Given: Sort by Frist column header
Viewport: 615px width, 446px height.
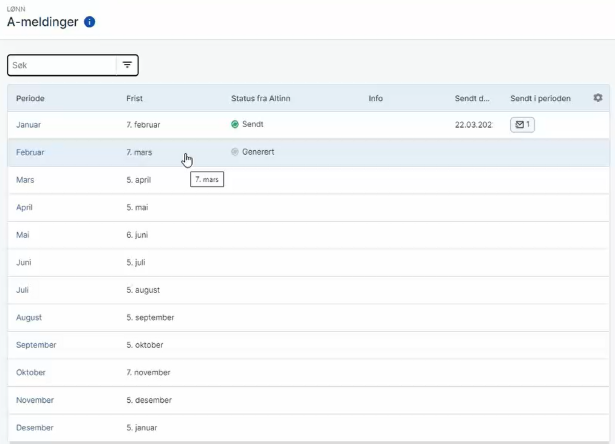Looking at the screenshot, I should 135,98.
